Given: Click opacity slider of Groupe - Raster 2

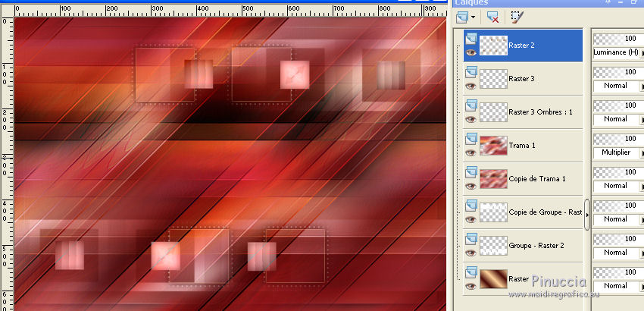Looking at the screenshot, I should tap(618, 239).
